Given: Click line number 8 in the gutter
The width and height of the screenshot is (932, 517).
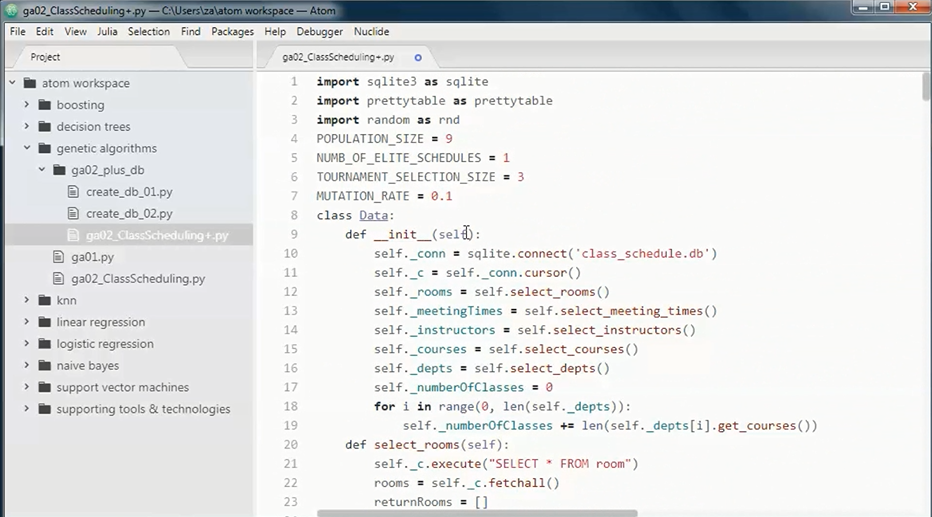Looking at the screenshot, I should coord(294,215).
